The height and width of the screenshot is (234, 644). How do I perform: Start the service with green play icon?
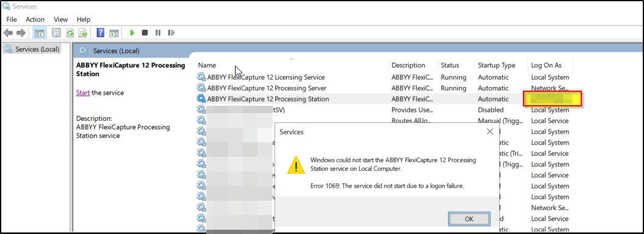click(132, 33)
